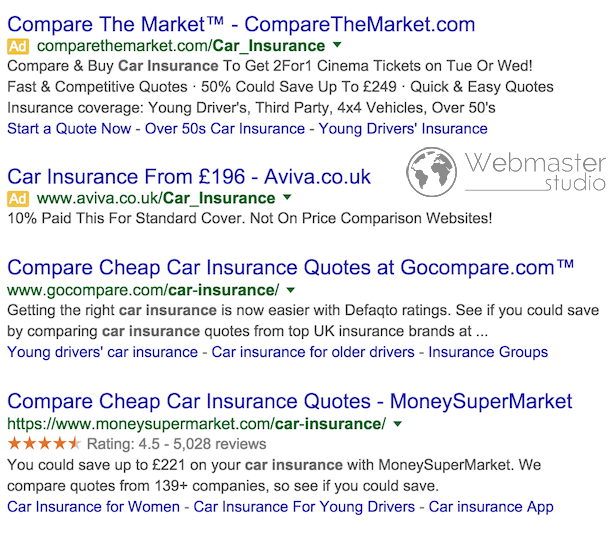The height and width of the screenshot is (534, 615).
Task: Click the Ad badge beside comparethemarket.com URL
Action: point(18,47)
